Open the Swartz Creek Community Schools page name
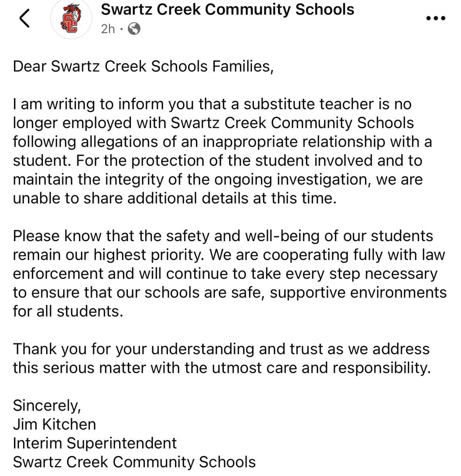461x476 pixels. 228,10
